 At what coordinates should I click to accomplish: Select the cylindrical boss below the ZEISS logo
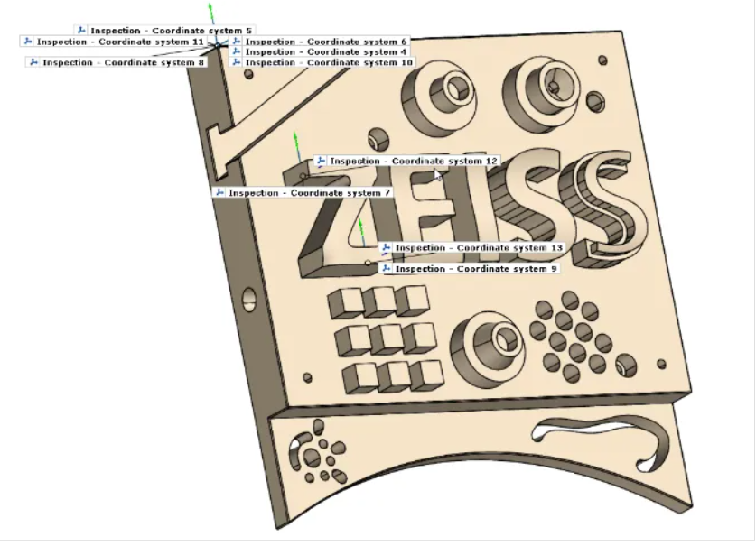coord(490,343)
